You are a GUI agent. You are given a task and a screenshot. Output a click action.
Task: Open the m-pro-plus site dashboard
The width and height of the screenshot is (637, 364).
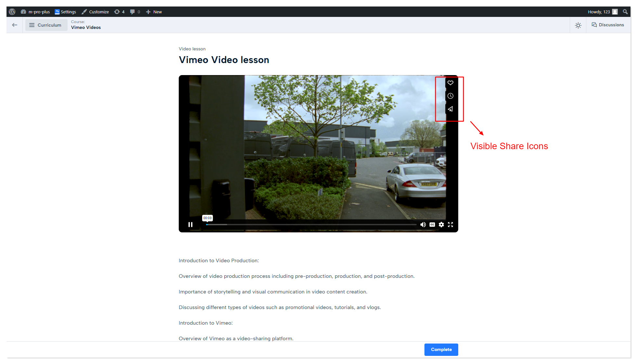point(35,12)
